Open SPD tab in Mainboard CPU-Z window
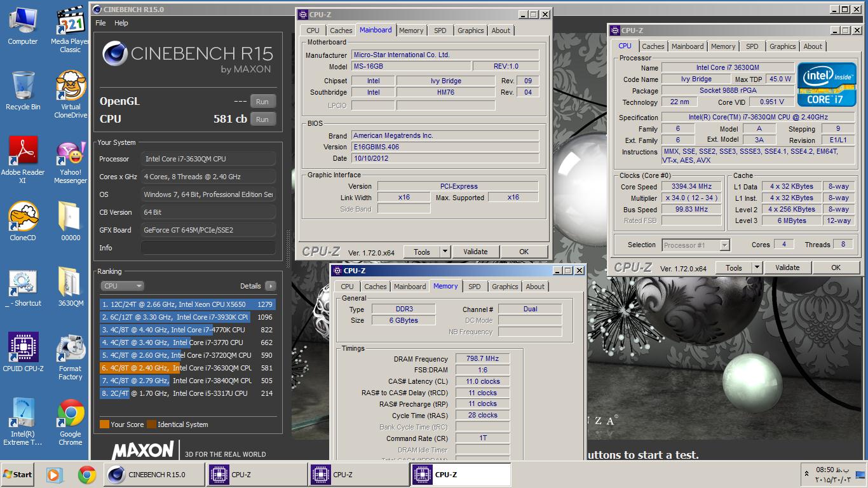The image size is (868, 488). click(440, 30)
